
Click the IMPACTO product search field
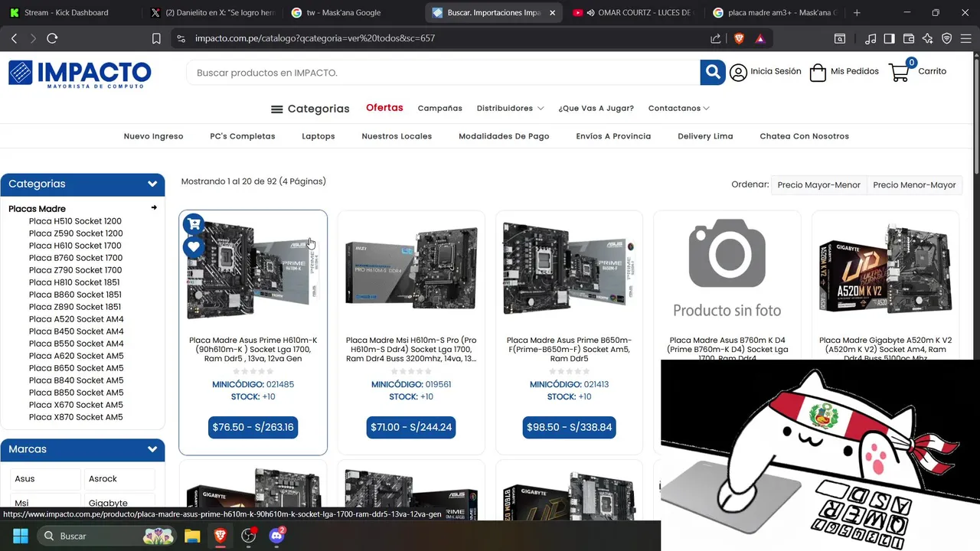click(x=443, y=73)
